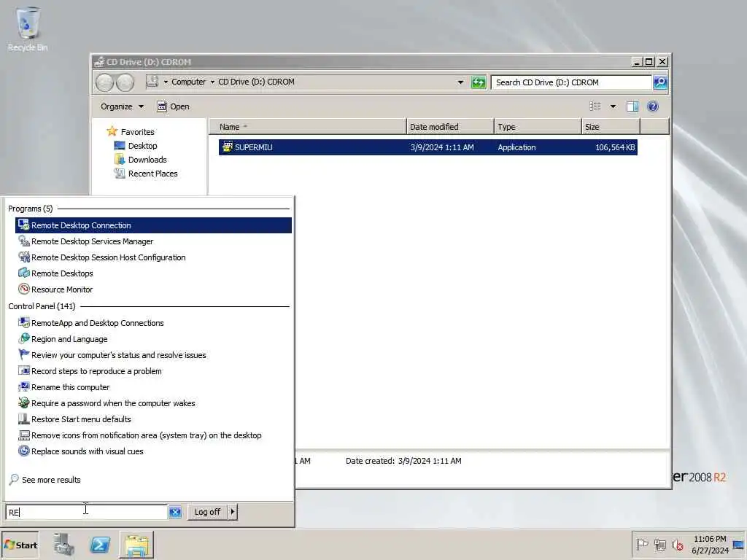Viewport: 747px width, 560px height.
Task: Open Action Center flag icon in tray
Action: [642, 544]
